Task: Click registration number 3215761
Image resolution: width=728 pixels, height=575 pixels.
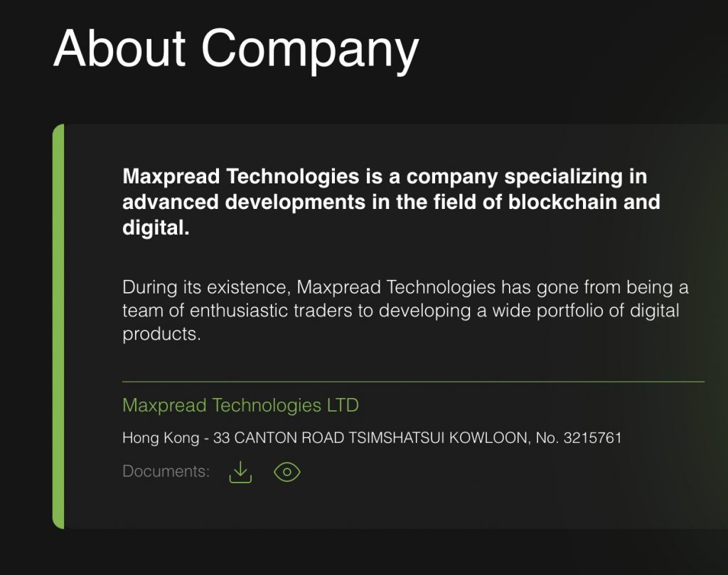Action: point(592,438)
